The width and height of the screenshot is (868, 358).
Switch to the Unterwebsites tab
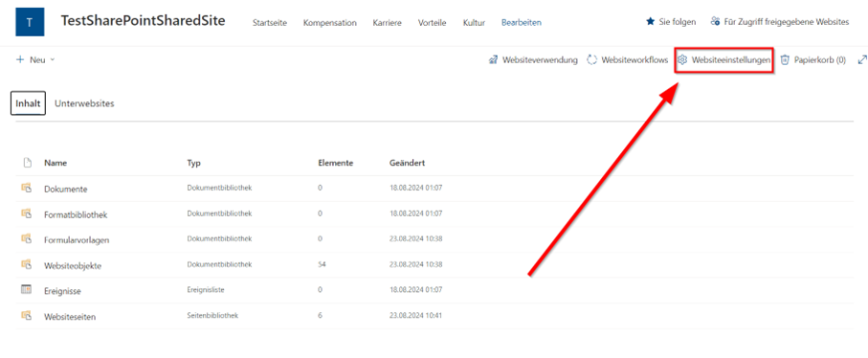pyautogui.click(x=85, y=103)
